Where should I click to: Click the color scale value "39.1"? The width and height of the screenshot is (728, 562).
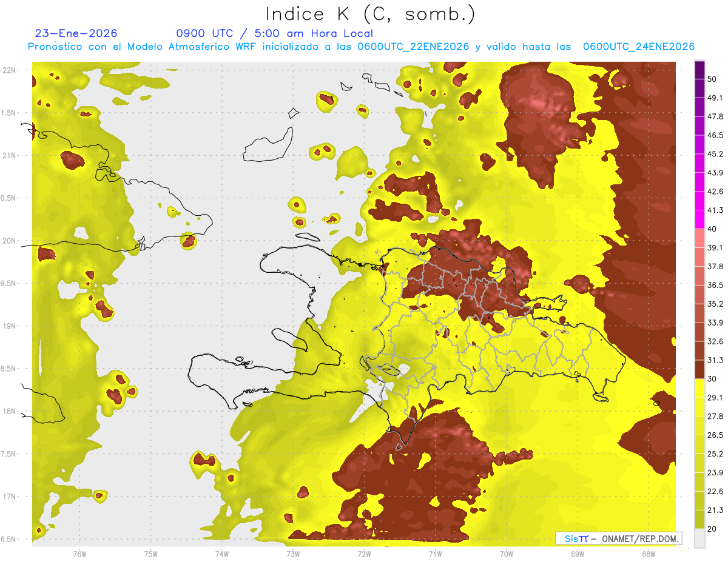pyautogui.click(x=715, y=247)
